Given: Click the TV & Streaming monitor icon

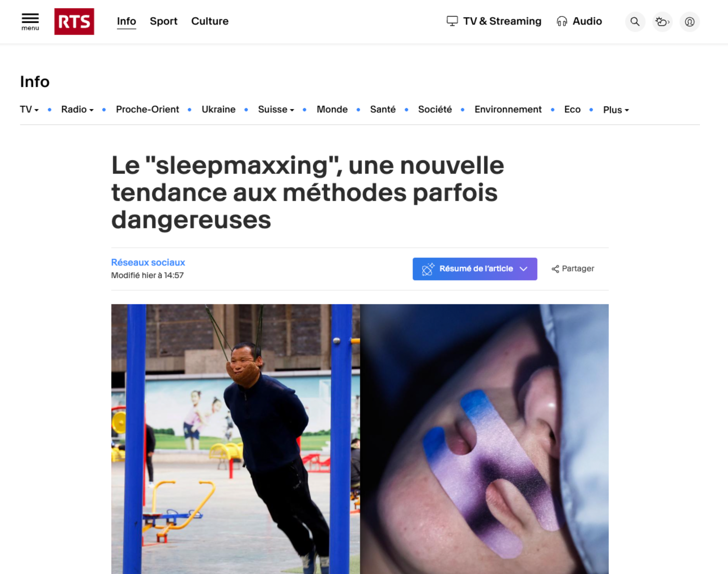Looking at the screenshot, I should point(452,21).
